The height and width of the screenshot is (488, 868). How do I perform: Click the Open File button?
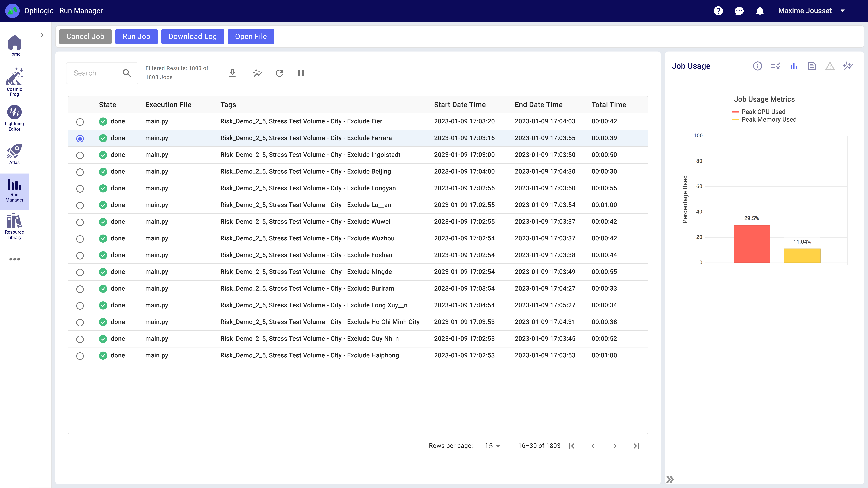click(251, 36)
